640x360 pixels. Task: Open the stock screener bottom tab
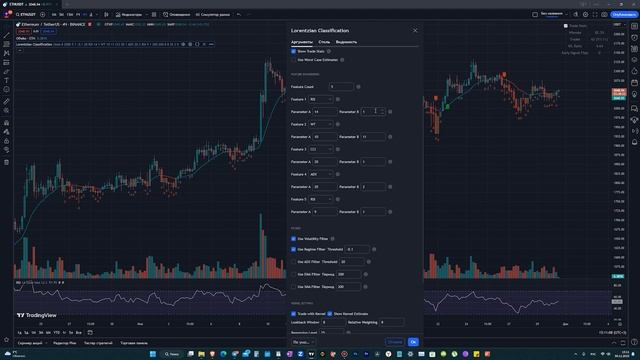[30, 343]
